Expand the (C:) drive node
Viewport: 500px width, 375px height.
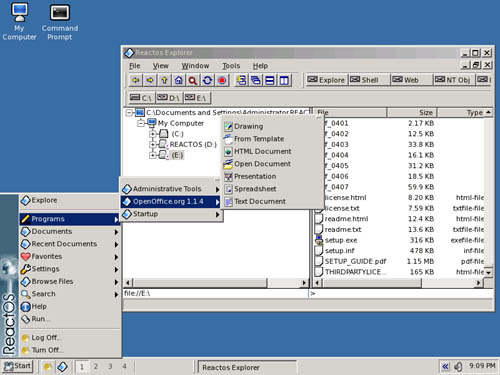pyautogui.click(x=153, y=134)
